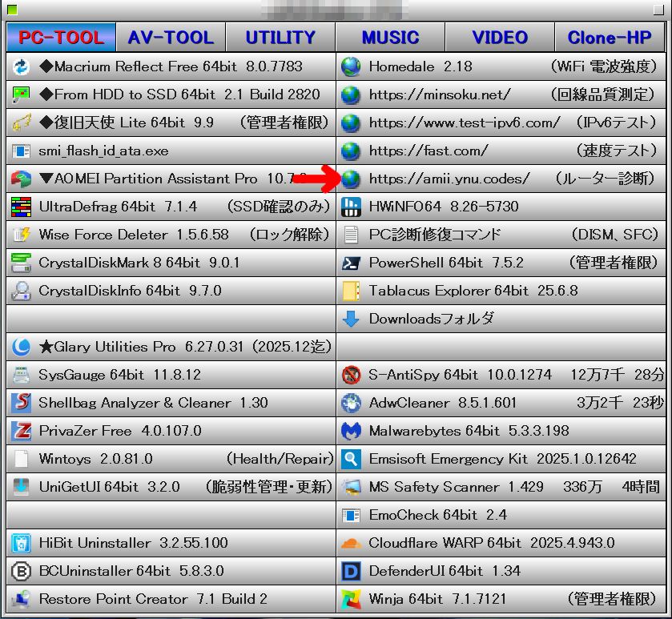Image resolution: width=672 pixels, height=619 pixels.
Task: Click the From HDD to SSD icon
Action: [21, 94]
